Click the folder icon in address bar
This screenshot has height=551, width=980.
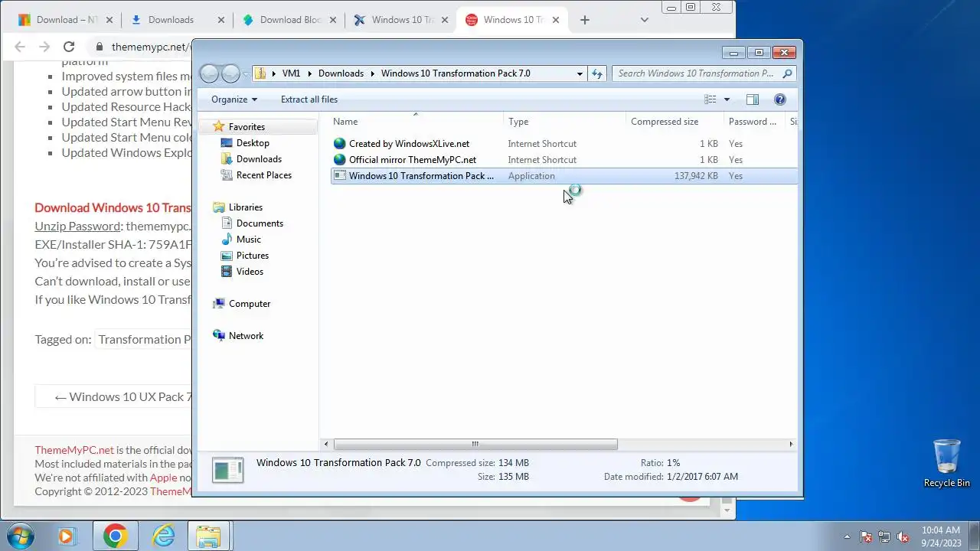pos(260,73)
